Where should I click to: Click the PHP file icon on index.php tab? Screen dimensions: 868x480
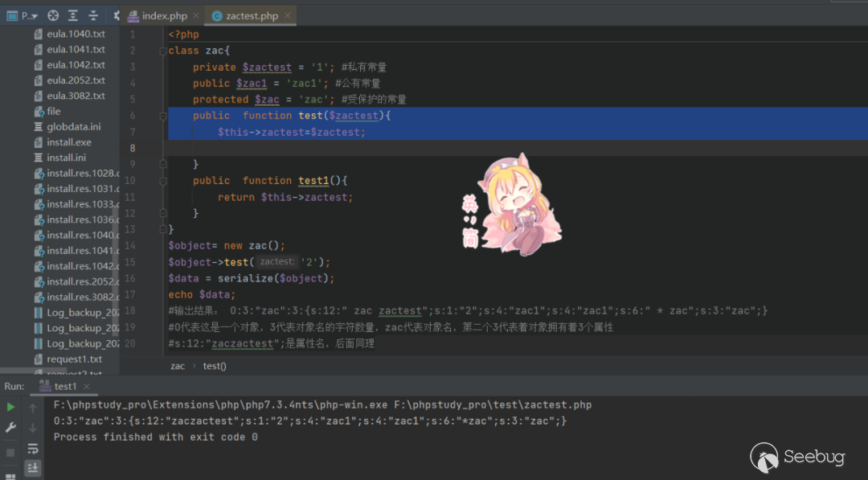click(133, 17)
